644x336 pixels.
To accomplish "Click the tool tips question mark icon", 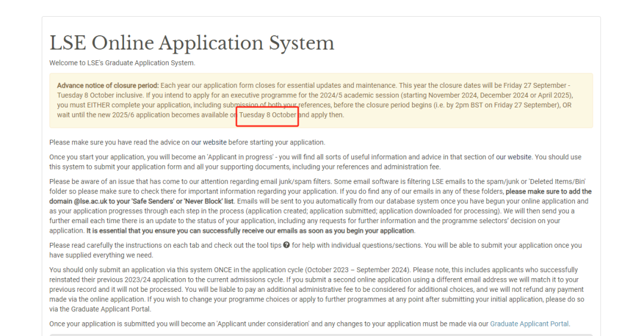I will [287, 245].
